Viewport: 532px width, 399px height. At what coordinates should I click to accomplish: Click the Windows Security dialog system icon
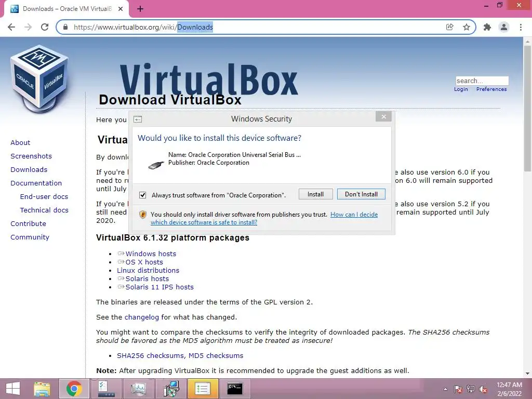[138, 119]
